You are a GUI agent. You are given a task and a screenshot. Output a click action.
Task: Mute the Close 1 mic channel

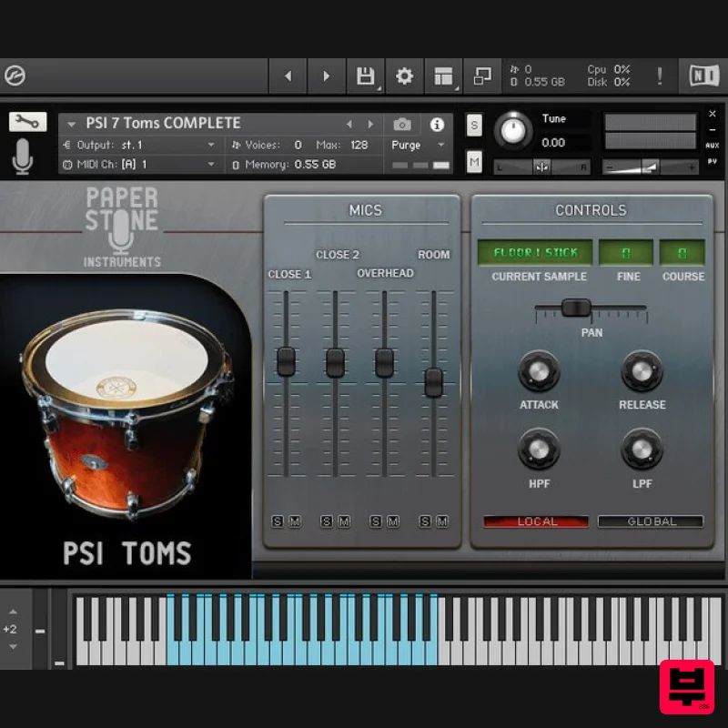(297, 520)
